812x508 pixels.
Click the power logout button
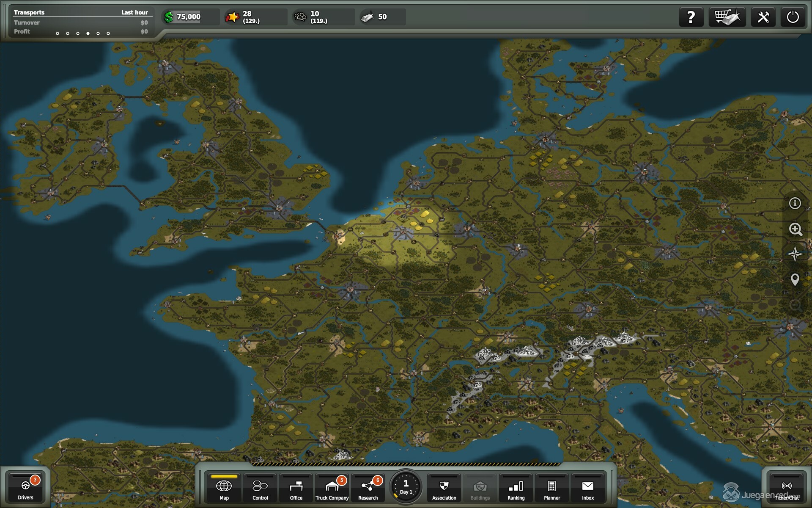[x=793, y=17]
